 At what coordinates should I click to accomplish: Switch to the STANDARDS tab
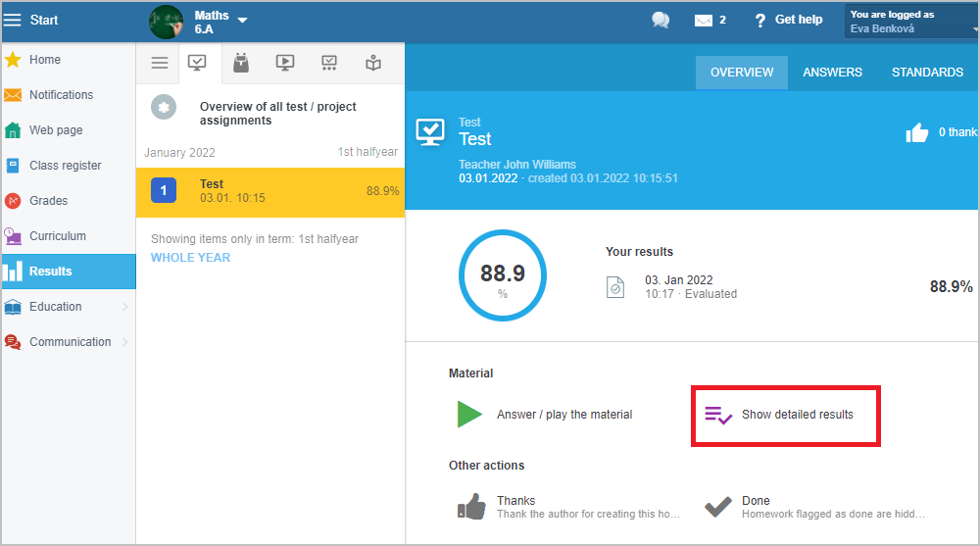pos(927,73)
